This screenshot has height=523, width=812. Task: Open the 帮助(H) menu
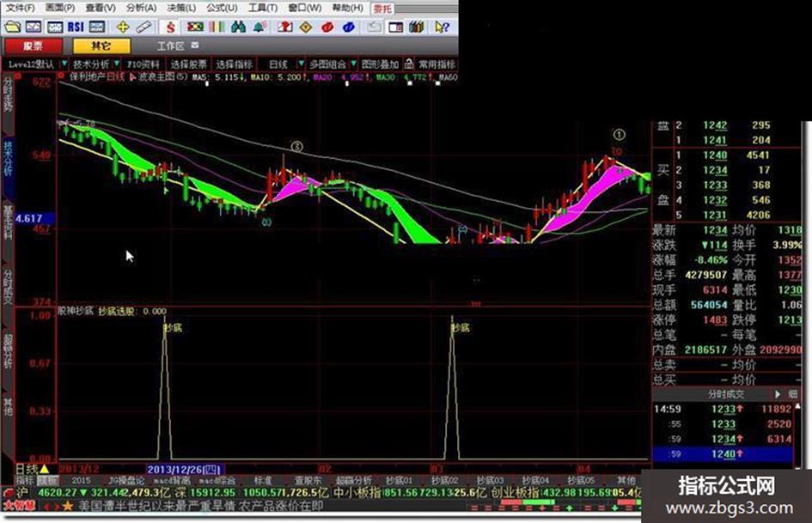click(x=347, y=9)
